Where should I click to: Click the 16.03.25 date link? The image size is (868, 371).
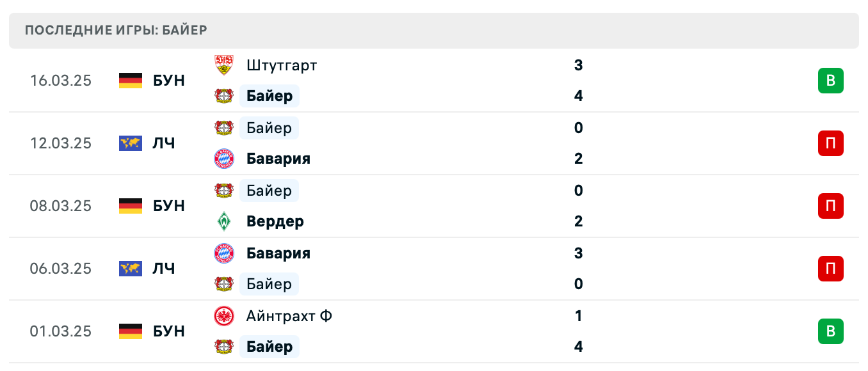[61, 81]
